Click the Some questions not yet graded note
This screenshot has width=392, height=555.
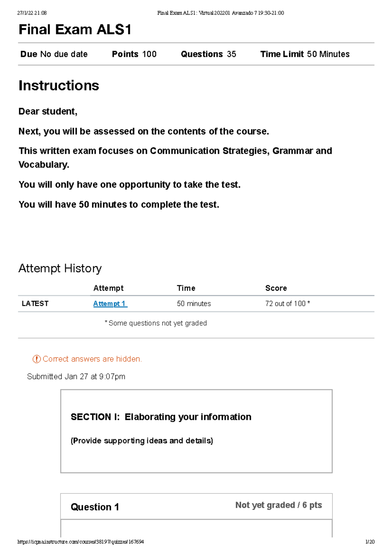[155, 323]
